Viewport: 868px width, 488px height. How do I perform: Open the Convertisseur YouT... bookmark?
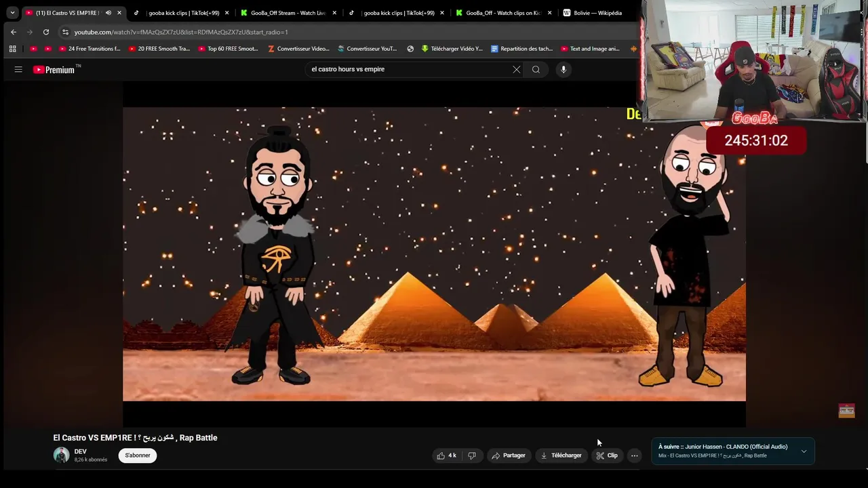(x=367, y=49)
